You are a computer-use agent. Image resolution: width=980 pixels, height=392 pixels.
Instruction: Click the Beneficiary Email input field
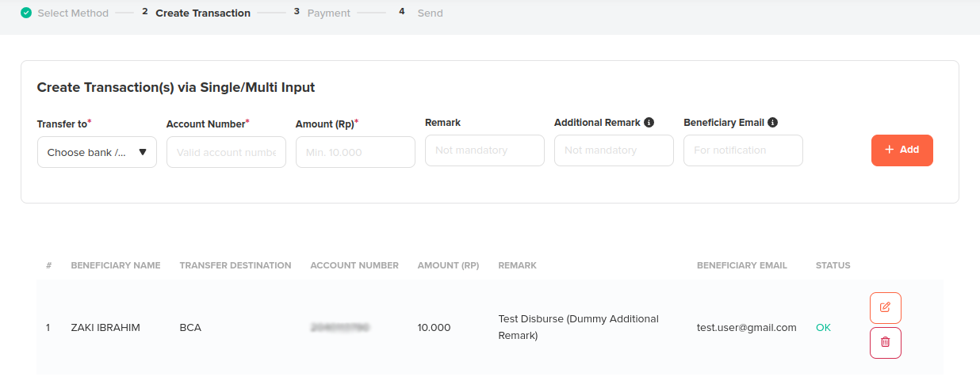[x=743, y=150]
